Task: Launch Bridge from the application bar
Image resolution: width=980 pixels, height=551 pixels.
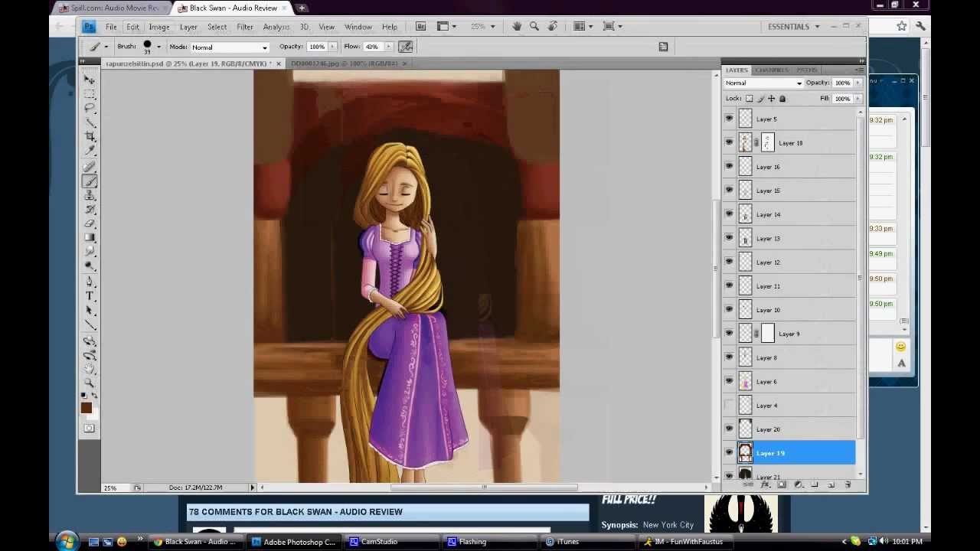Action: [420, 26]
